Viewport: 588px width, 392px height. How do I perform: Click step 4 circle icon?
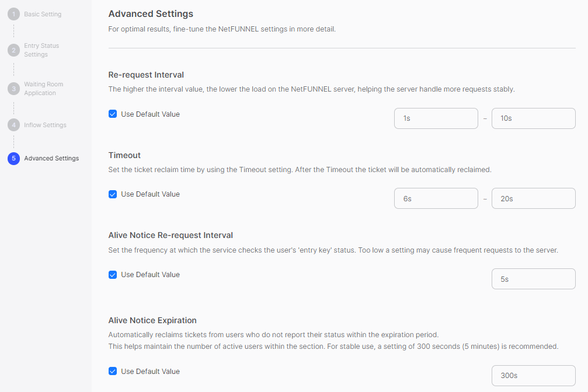(13, 125)
